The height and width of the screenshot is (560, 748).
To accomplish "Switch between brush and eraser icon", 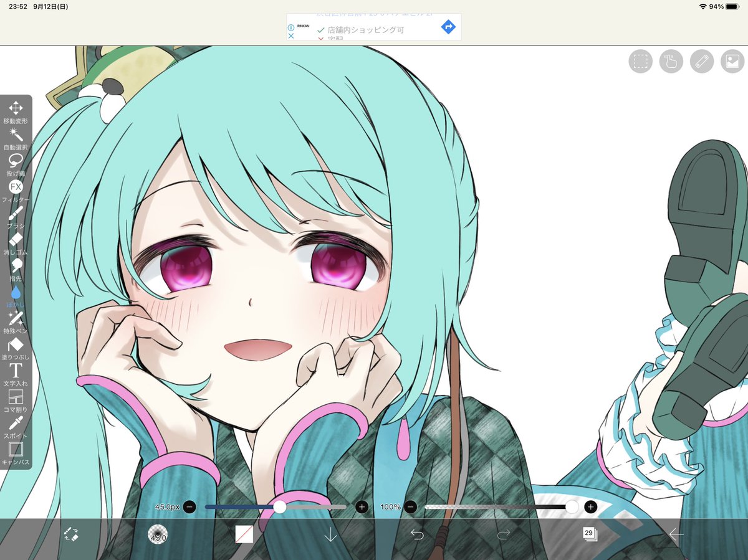I will pyautogui.click(x=71, y=534).
